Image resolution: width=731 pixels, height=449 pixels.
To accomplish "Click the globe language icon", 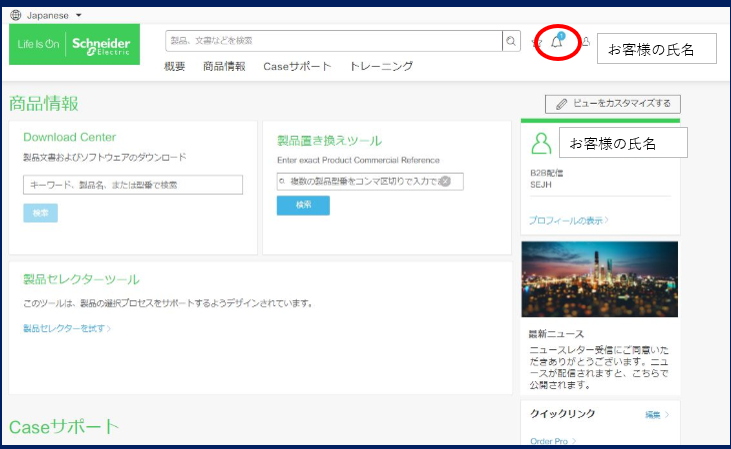I will (x=15, y=15).
